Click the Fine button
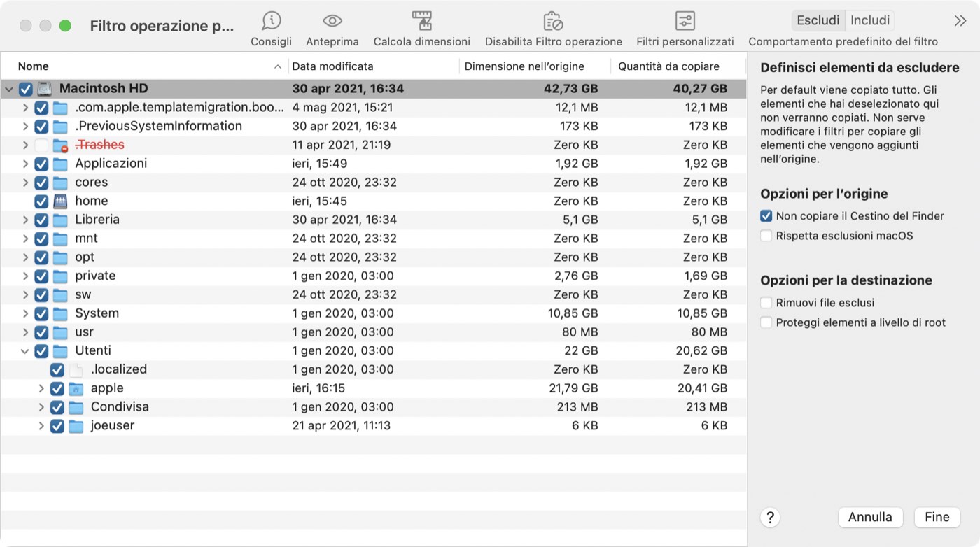Image resolution: width=980 pixels, height=547 pixels. (937, 518)
